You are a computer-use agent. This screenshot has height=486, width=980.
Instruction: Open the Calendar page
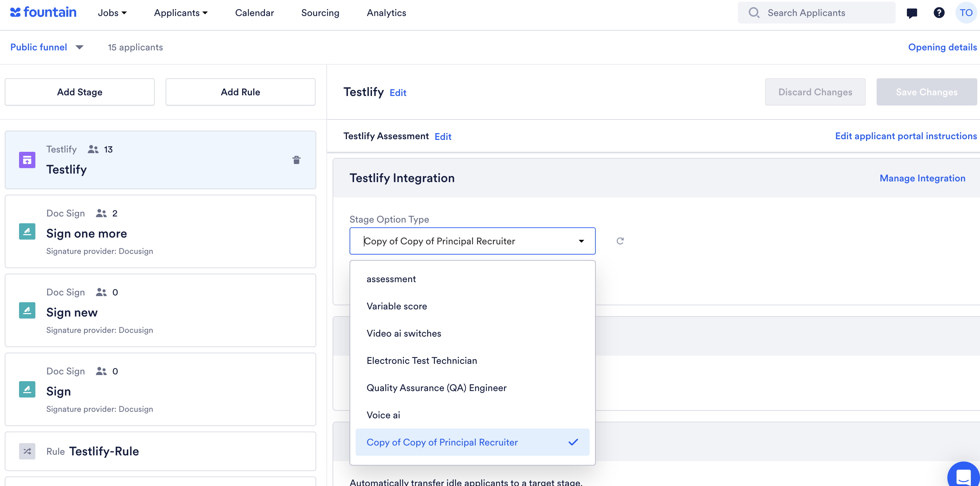[x=254, y=13]
